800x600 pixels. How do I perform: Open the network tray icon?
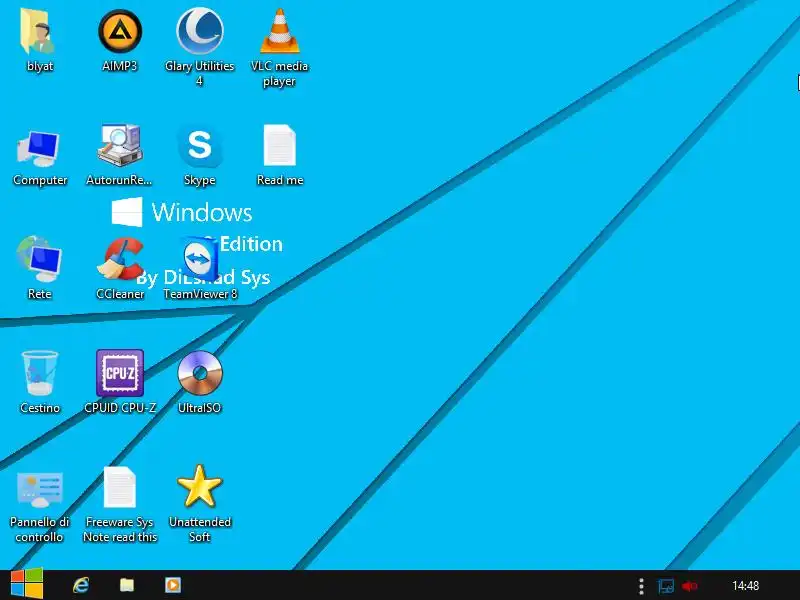click(666, 586)
